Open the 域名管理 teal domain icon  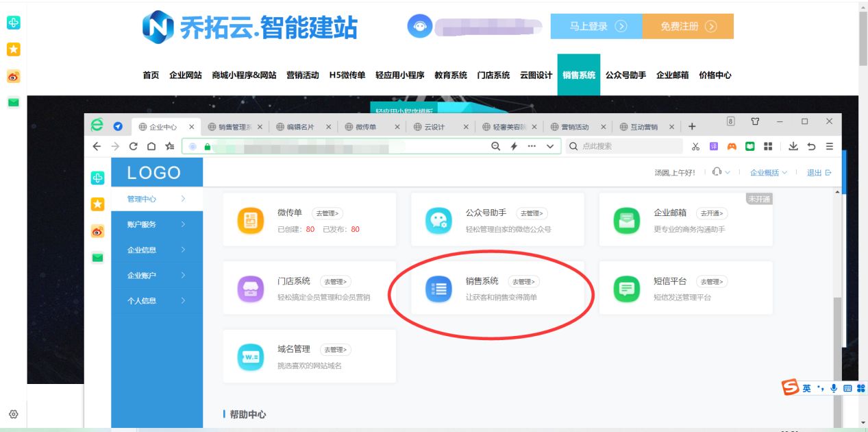pos(250,357)
